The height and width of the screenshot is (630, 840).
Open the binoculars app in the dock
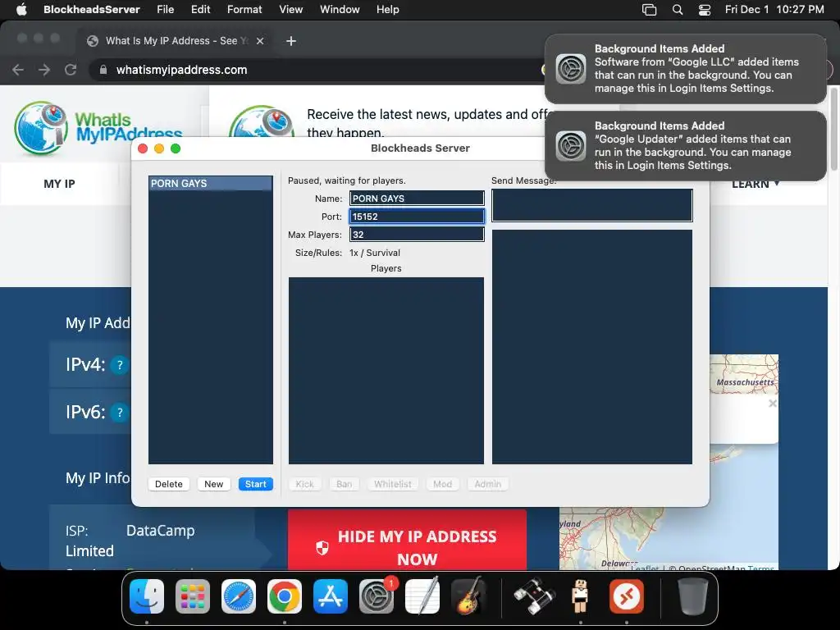534,596
